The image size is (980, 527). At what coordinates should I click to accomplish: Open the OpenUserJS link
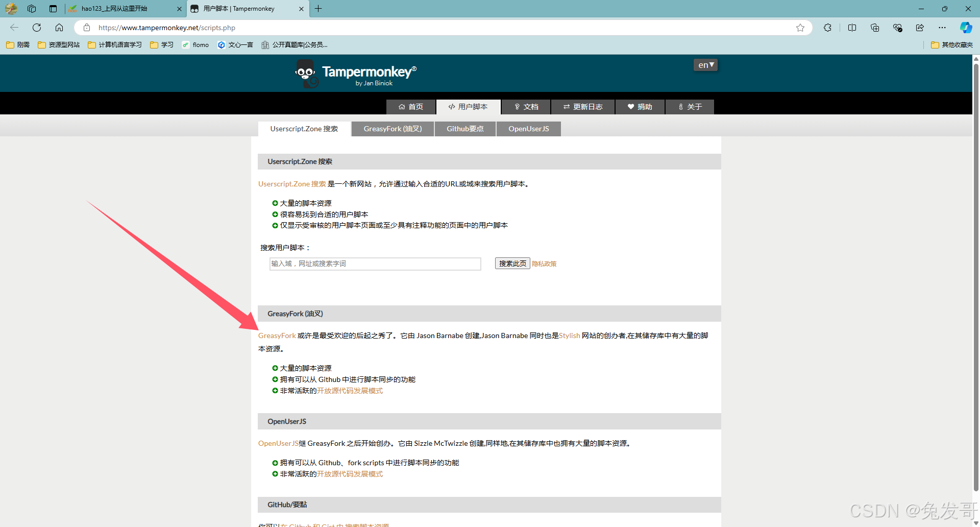coord(278,443)
